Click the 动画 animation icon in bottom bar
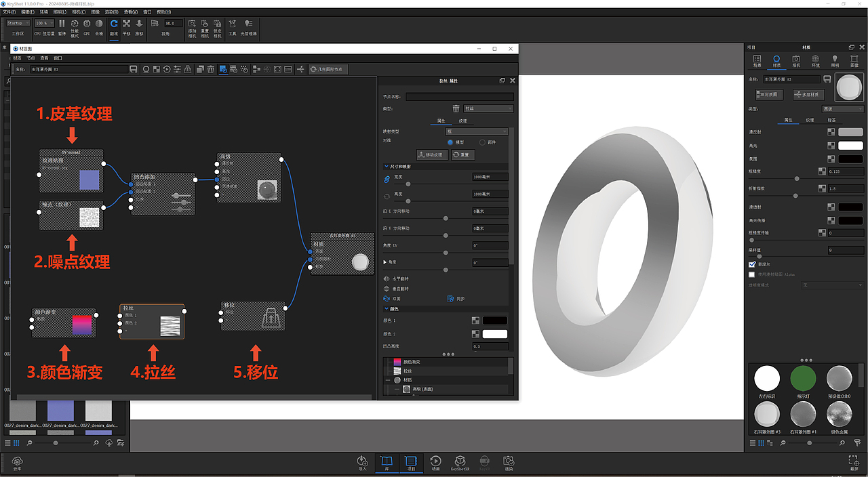 click(x=435, y=461)
